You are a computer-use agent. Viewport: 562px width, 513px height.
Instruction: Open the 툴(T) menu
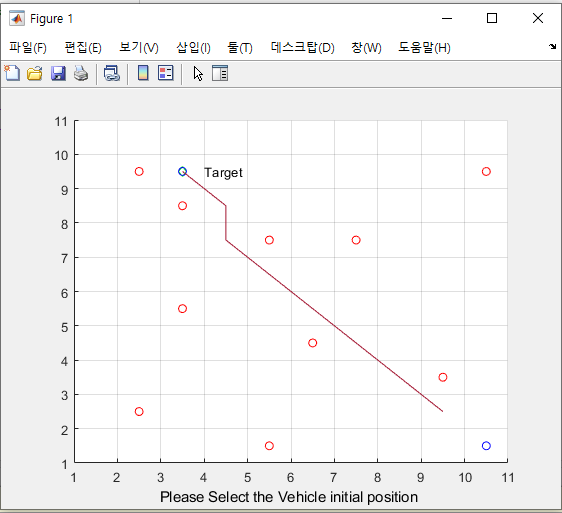click(x=240, y=47)
